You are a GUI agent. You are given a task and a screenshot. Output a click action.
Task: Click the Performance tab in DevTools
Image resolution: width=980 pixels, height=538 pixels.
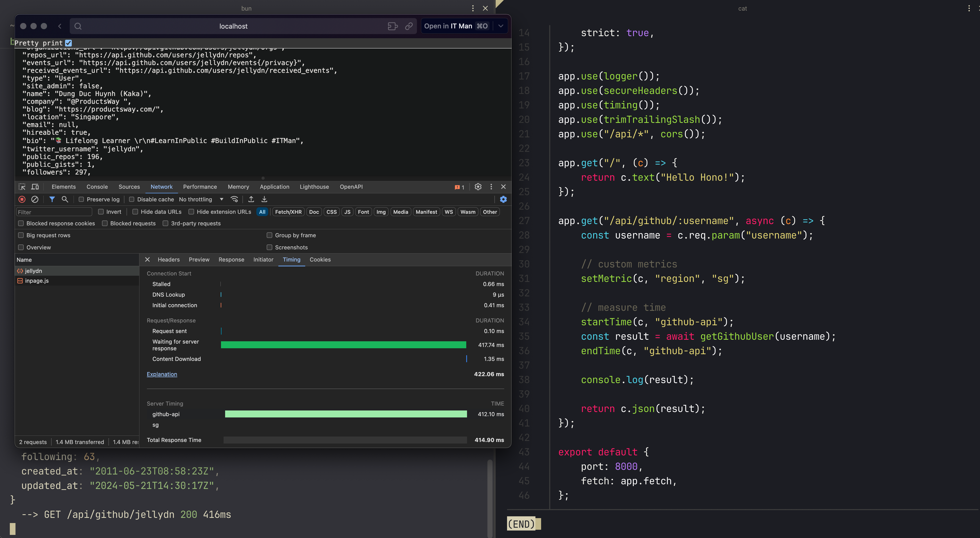click(200, 186)
